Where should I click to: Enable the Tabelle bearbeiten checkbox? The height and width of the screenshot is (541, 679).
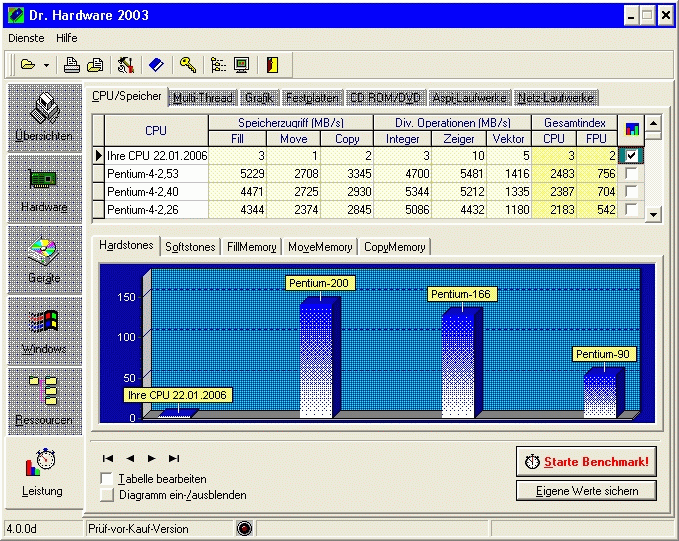pos(107,479)
